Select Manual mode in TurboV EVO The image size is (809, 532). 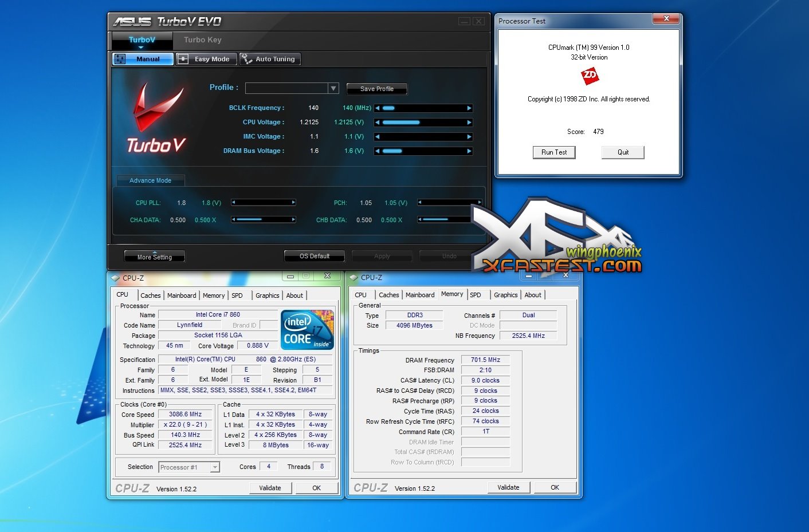click(x=143, y=59)
